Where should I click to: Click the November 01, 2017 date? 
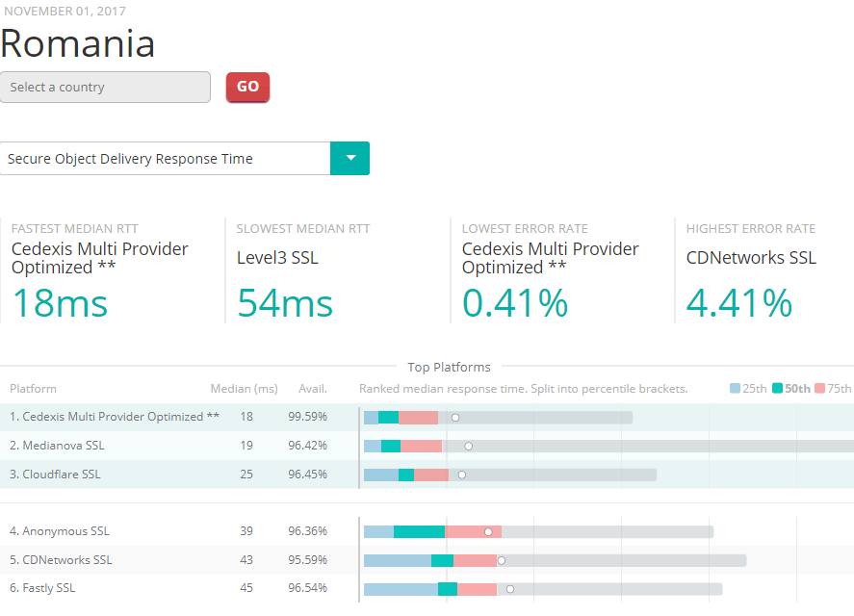pos(65,11)
